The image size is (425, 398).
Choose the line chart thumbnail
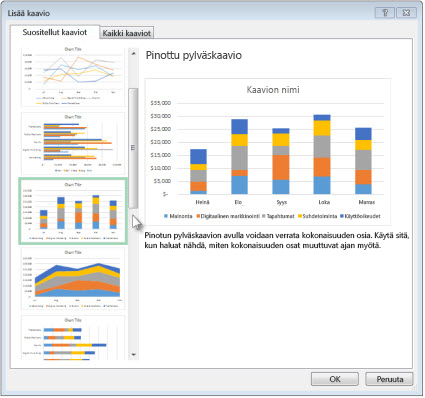73,76
